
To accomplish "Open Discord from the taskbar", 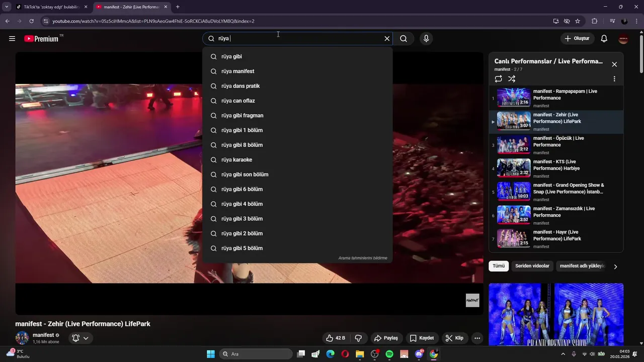I will coord(419,354).
